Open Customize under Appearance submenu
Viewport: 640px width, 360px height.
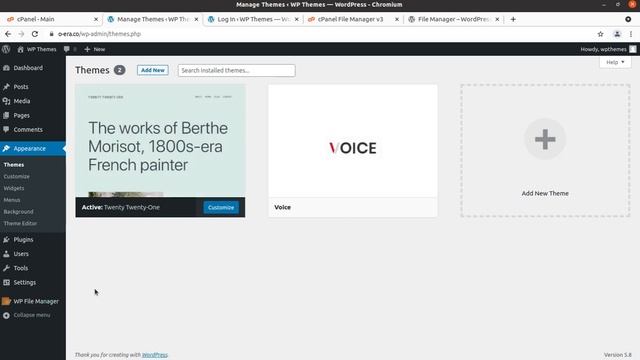click(x=16, y=176)
